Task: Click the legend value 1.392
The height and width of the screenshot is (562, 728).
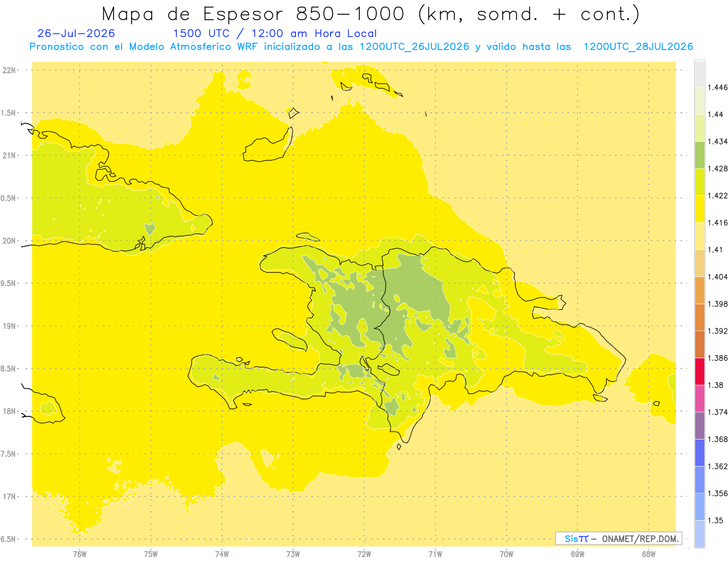Action: coord(719,331)
